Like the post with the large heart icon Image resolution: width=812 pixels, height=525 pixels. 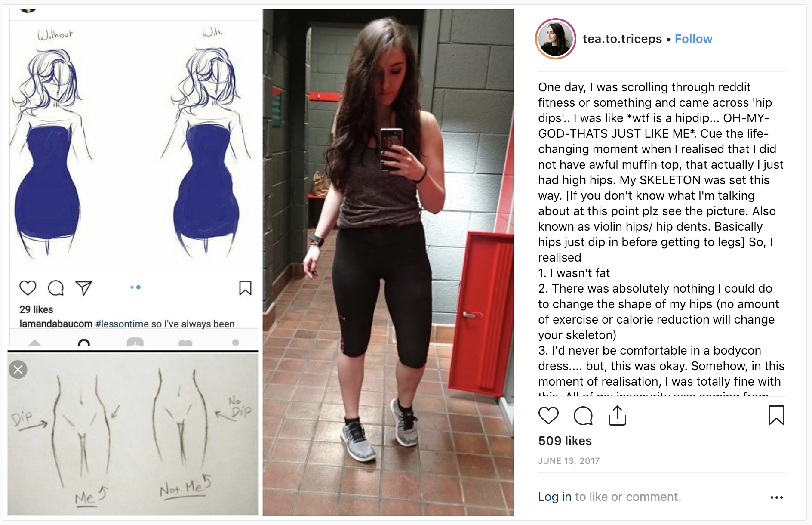(548, 416)
